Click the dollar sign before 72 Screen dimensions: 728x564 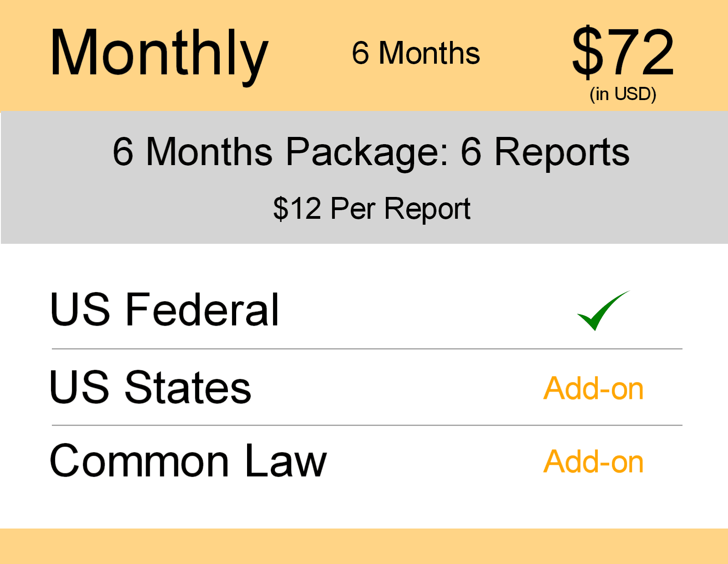587,52
